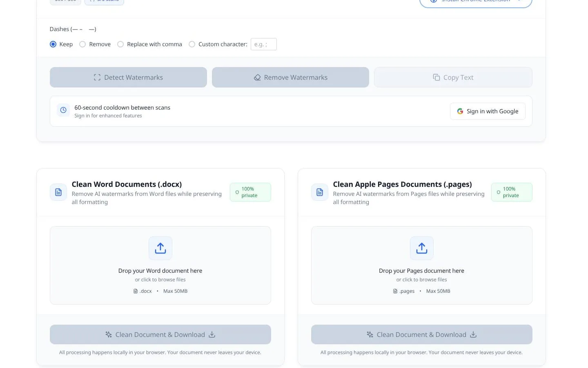Click the local processing notice under the Pages card

421,352
